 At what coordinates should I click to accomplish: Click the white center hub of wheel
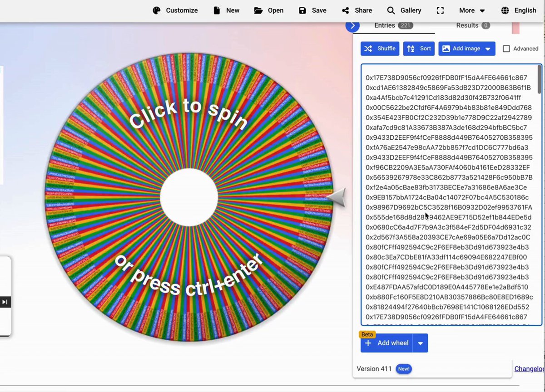[189, 196]
